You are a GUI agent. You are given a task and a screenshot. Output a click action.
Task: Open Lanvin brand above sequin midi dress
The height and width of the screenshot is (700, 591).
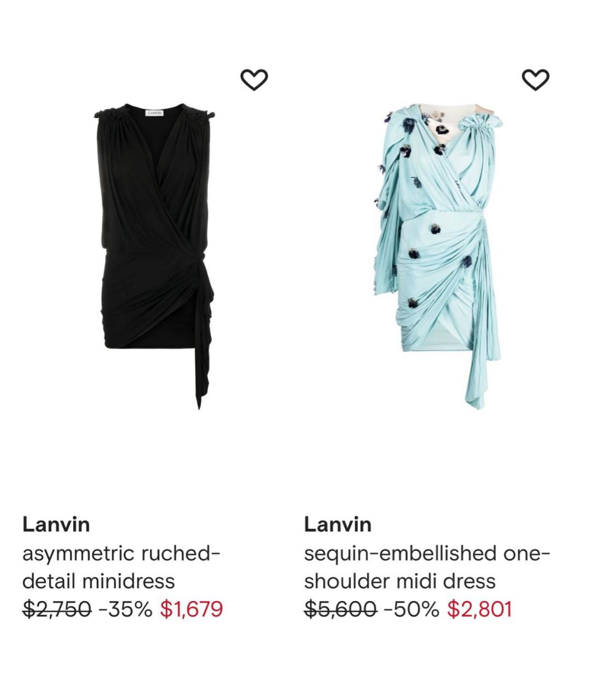coord(338,524)
